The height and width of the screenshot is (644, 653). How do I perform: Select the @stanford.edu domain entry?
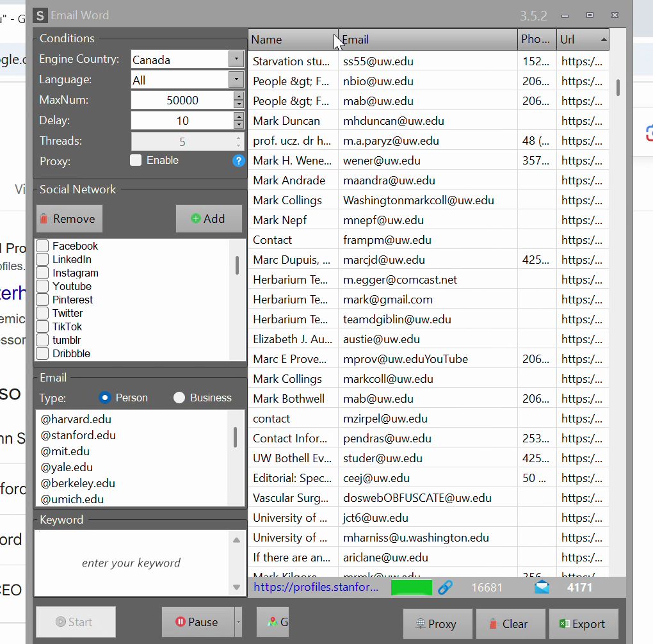point(78,435)
